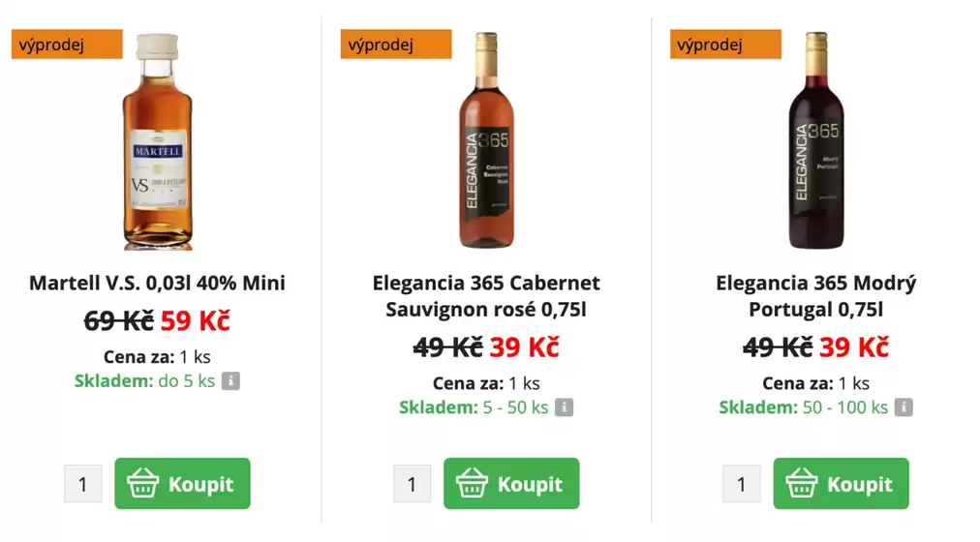Click the info icon beside Martell stock status
This screenshot has height=542, width=980.
coord(230,381)
